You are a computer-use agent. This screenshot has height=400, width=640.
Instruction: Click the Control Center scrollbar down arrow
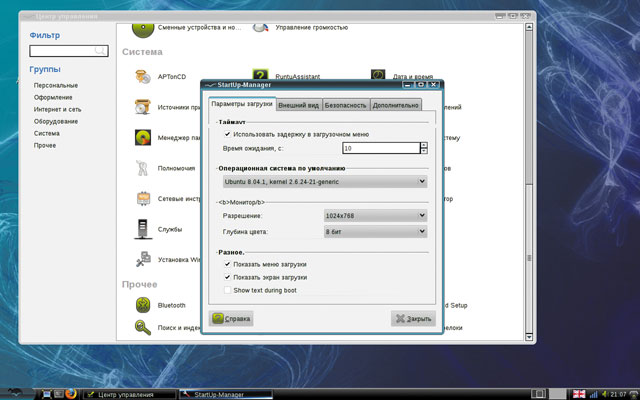529,337
